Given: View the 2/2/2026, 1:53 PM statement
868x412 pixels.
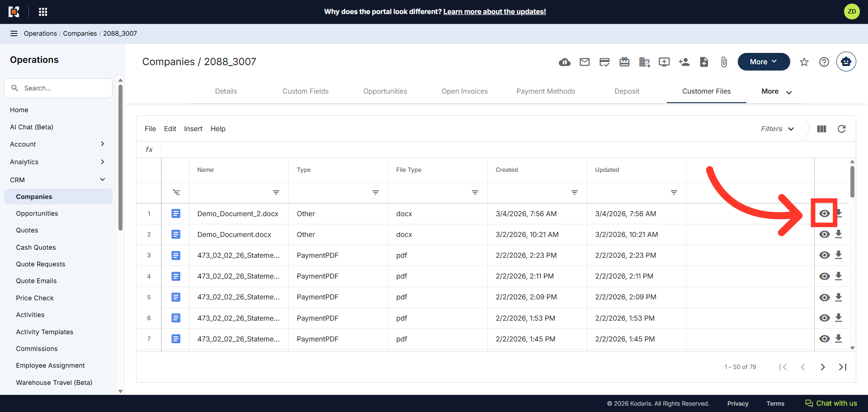Looking at the screenshot, I should pyautogui.click(x=825, y=318).
